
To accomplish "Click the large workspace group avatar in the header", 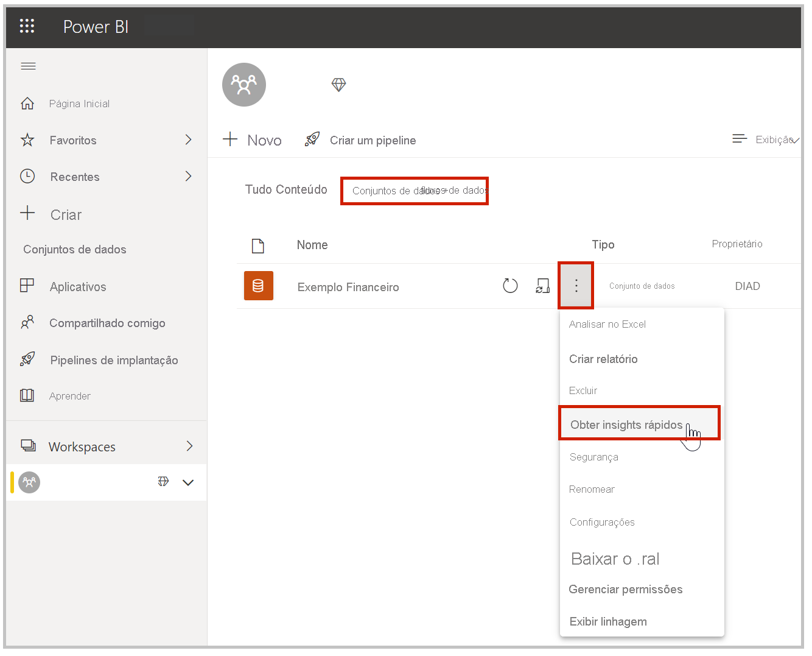I will click(x=244, y=85).
